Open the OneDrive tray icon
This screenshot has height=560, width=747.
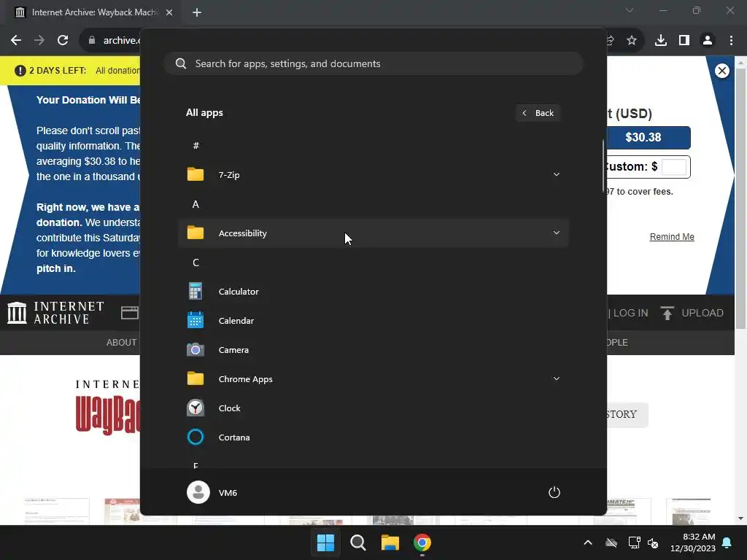pos(611,542)
